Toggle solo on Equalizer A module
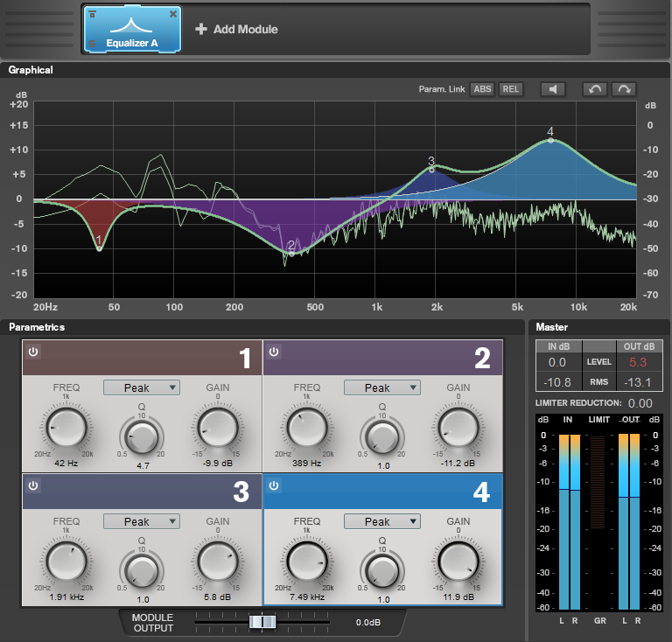Screen dimensions: 672x642 [x=92, y=44]
